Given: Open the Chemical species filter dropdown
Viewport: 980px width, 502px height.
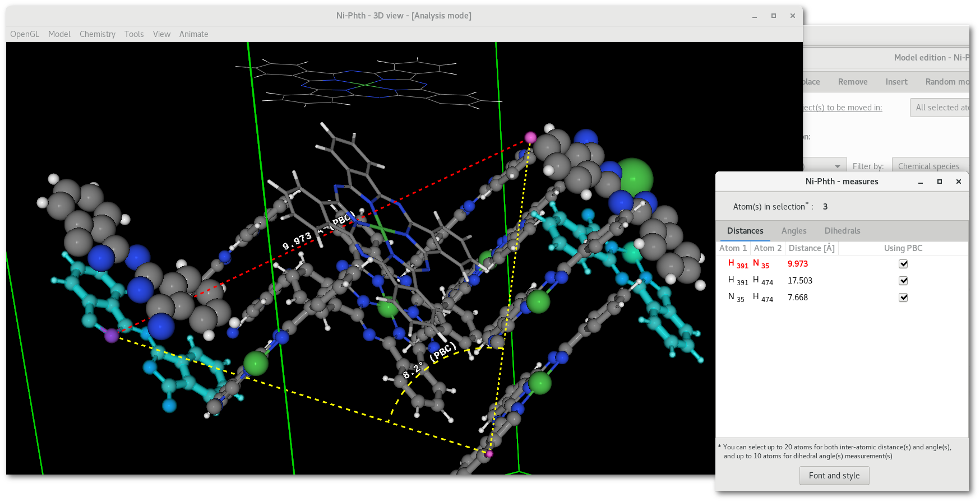Looking at the screenshot, I should [x=930, y=166].
